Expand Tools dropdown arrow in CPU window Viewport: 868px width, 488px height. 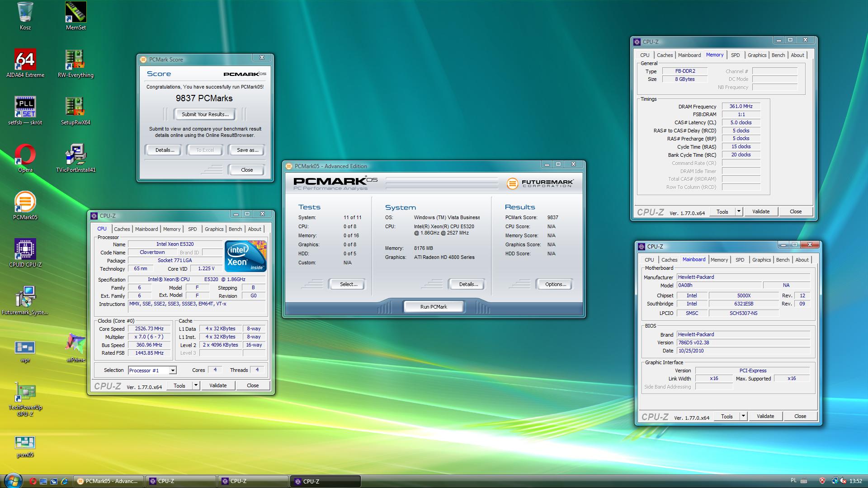(x=196, y=385)
